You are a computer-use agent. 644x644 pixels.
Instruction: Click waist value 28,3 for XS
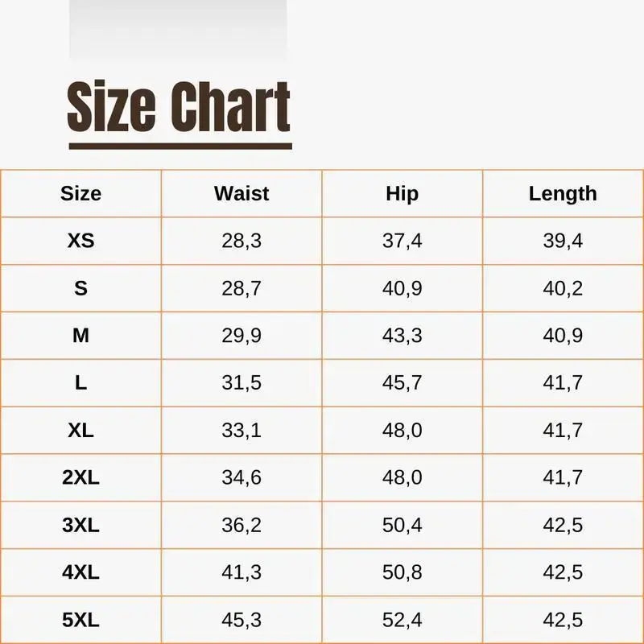pyautogui.click(x=242, y=241)
